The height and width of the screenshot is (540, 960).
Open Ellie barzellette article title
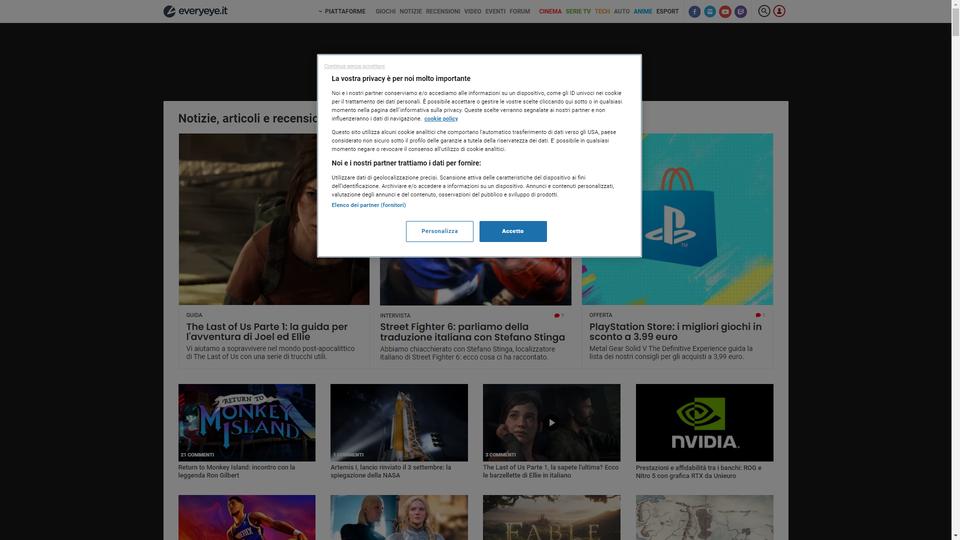click(551, 471)
